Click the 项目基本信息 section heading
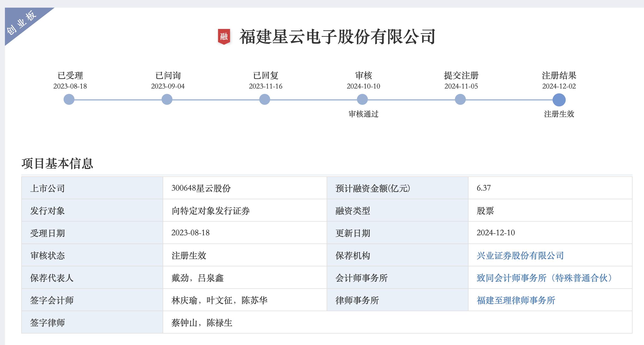 pyautogui.click(x=57, y=164)
